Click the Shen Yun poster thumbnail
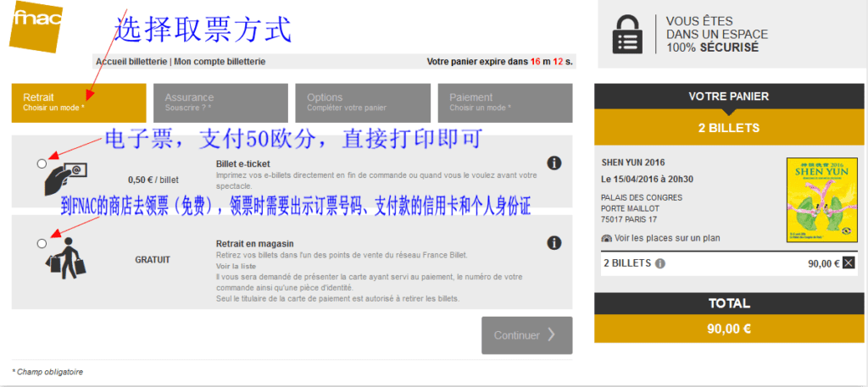 tap(817, 200)
